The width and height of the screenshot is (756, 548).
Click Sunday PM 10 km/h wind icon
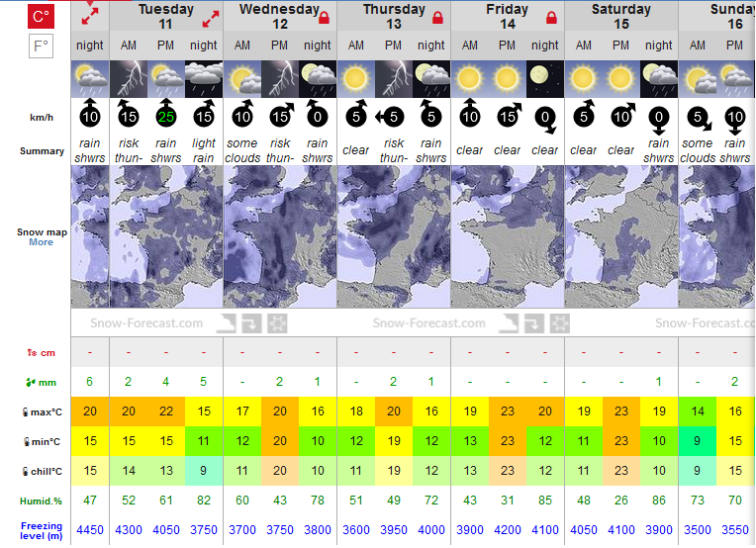click(735, 121)
